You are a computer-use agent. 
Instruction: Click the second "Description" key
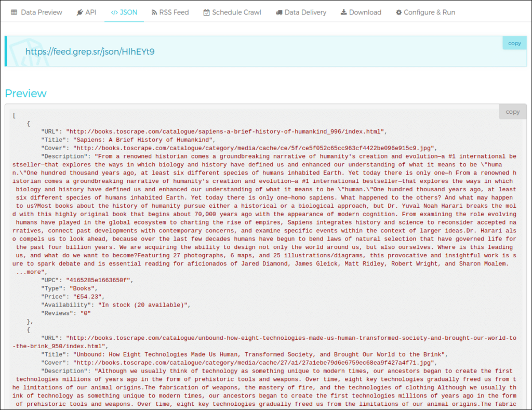[x=64, y=372]
